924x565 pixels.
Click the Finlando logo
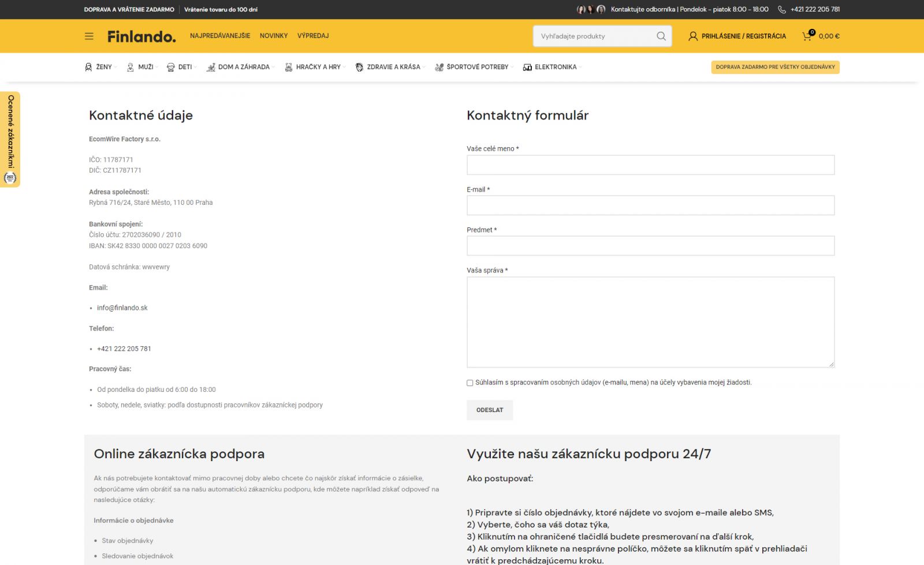coord(141,36)
